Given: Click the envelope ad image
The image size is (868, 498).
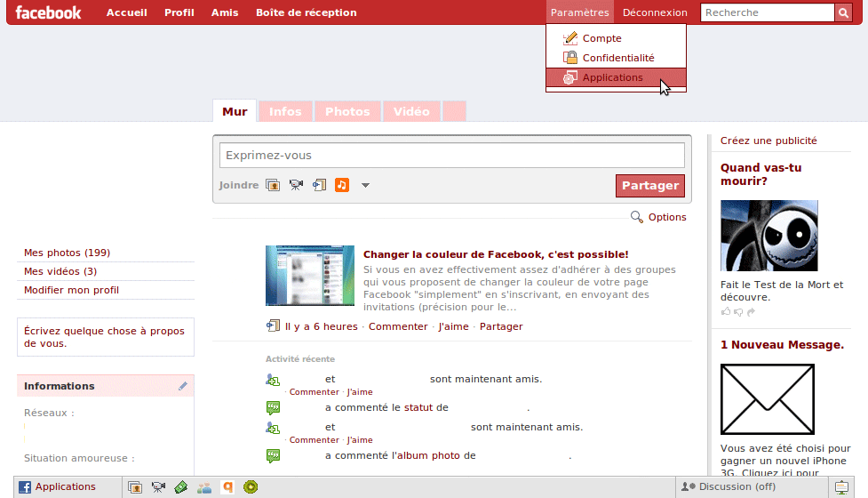Looking at the screenshot, I should (768, 399).
